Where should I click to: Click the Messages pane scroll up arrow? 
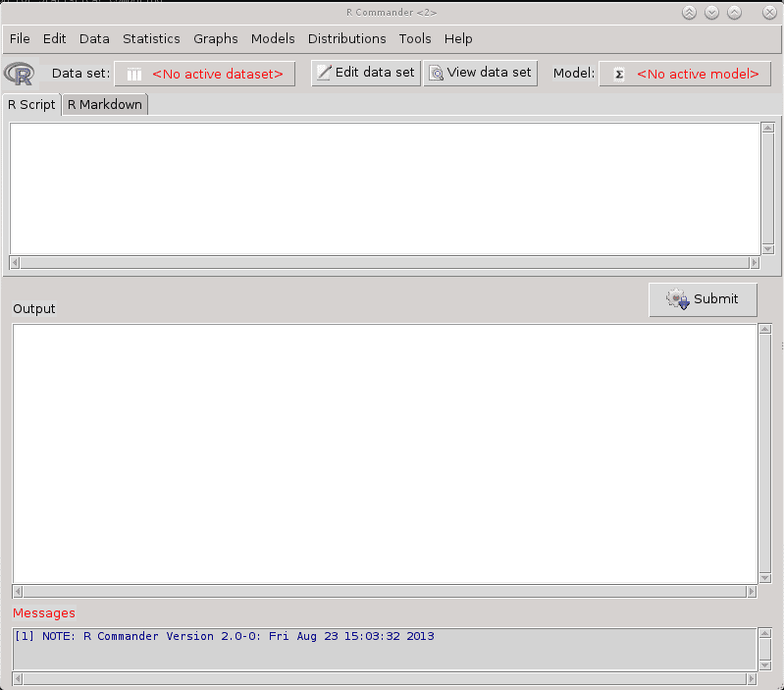(x=765, y=633)
